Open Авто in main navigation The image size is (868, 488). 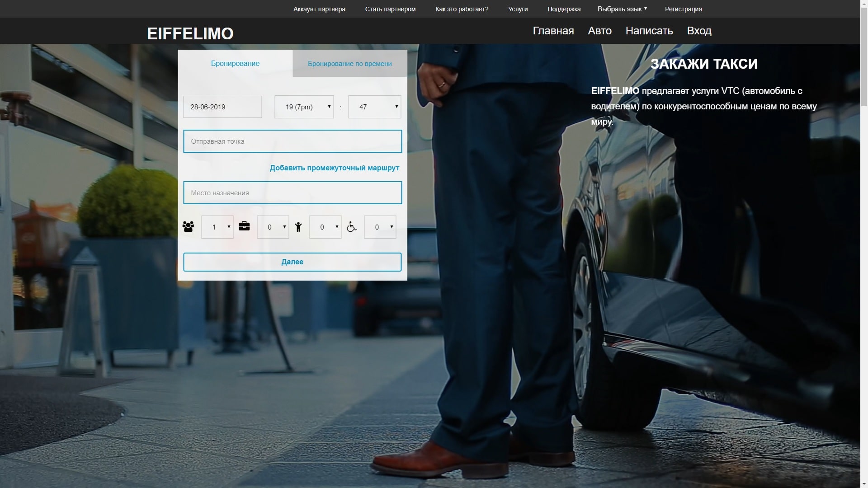[600, 31]
